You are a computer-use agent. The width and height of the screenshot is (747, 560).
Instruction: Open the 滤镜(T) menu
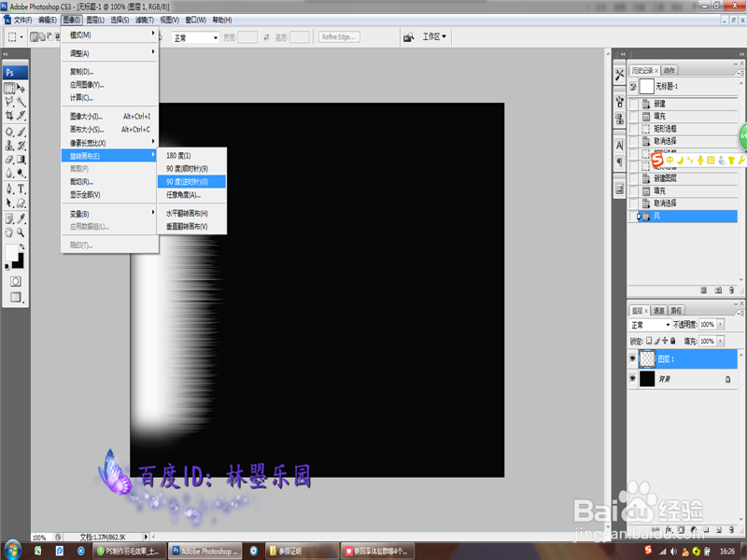pos(145,20)
